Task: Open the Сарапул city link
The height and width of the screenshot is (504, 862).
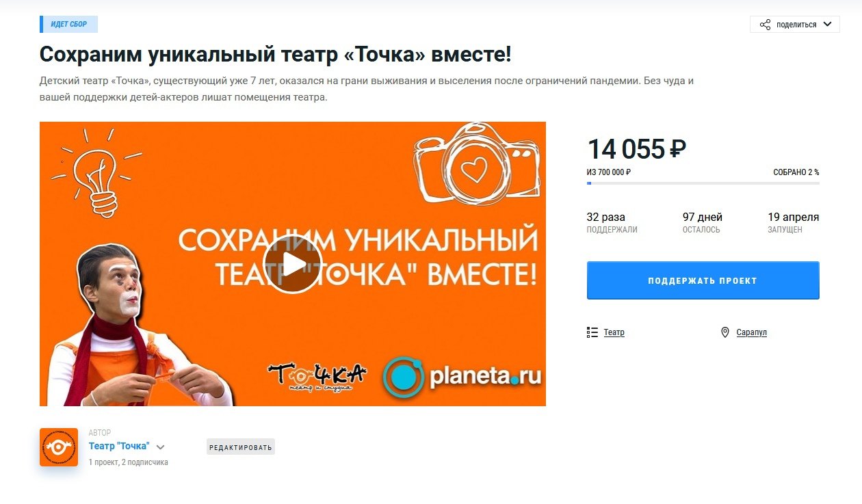Action: pos(751,332)
